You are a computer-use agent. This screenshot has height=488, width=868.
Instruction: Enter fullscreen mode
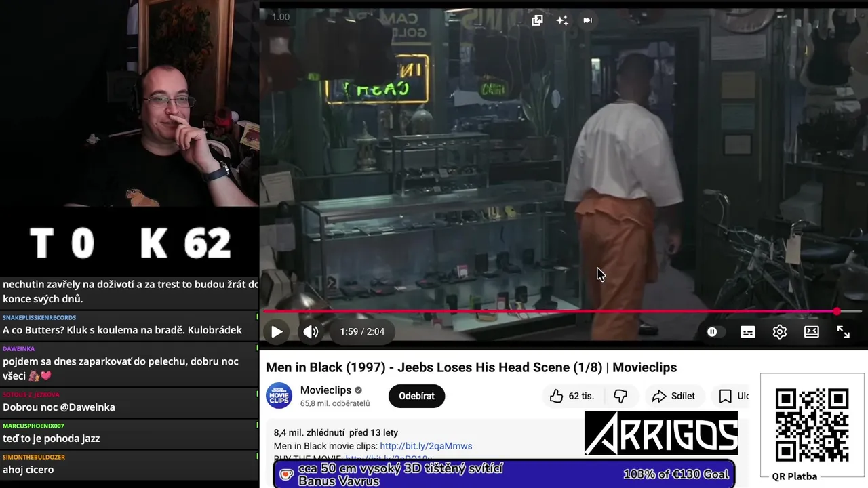coord(844,331)
